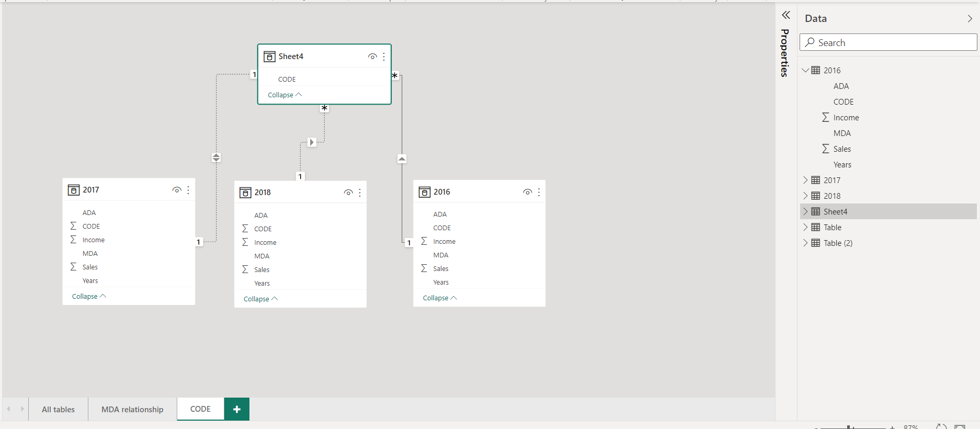The image size is (980, 429).
Task: Select Income field under 2016 in Data pane
Action: coord(846,117)
